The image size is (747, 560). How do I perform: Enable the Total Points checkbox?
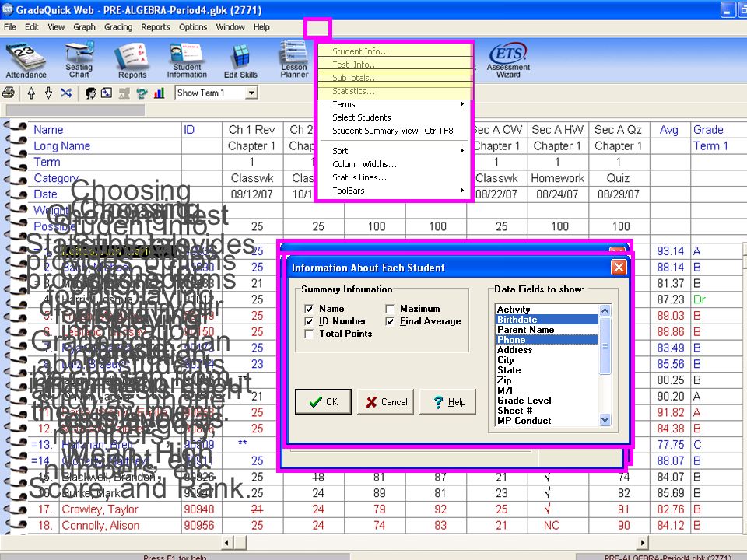[309, 334]
